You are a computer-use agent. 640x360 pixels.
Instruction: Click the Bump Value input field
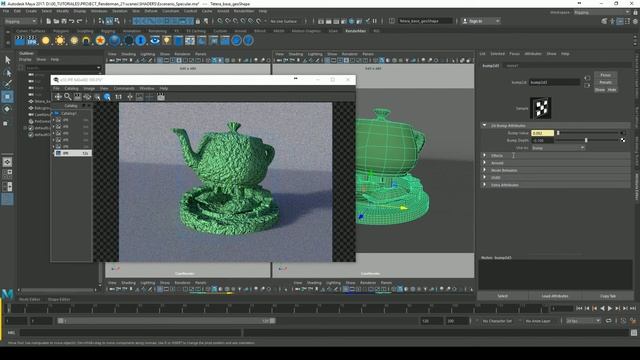click(x=542, y=133)
